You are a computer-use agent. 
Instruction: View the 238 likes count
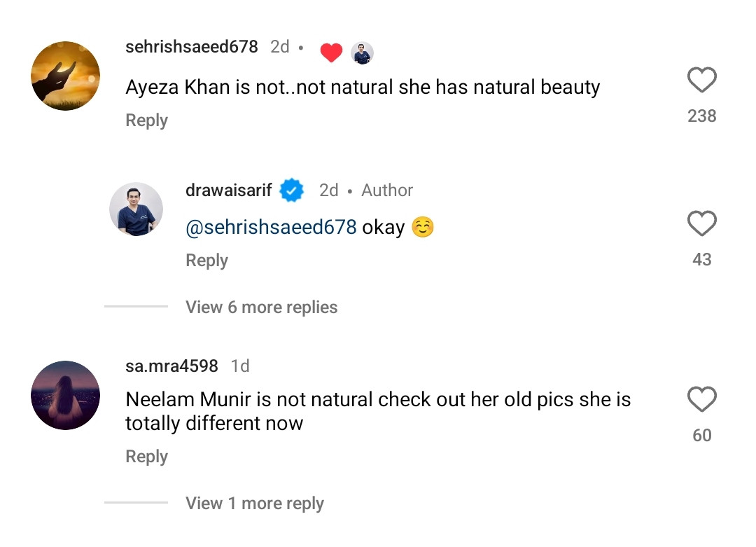tap(701, 116)
